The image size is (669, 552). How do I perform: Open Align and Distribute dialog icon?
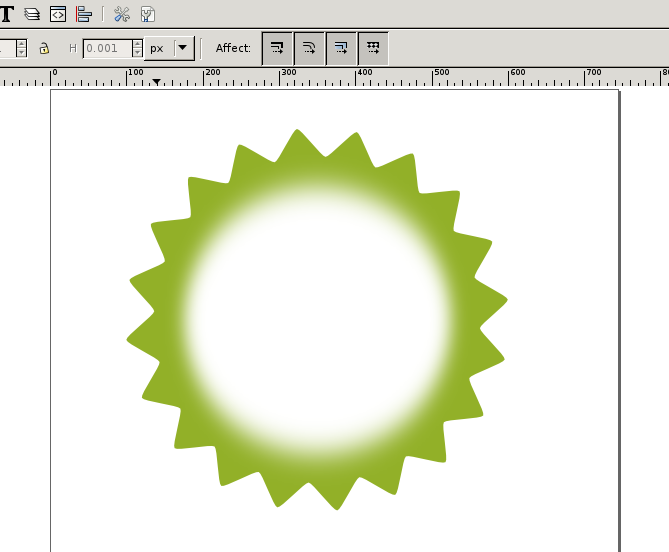point(84,14)
